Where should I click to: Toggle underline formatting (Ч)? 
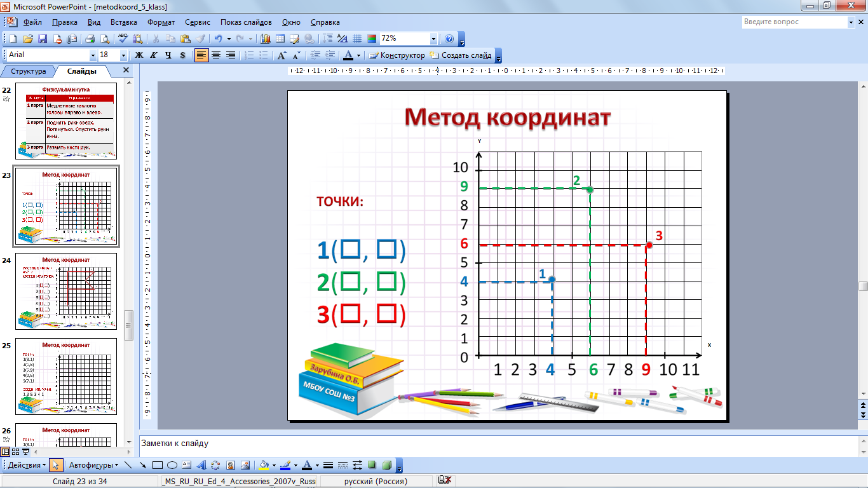click(168, 55)
